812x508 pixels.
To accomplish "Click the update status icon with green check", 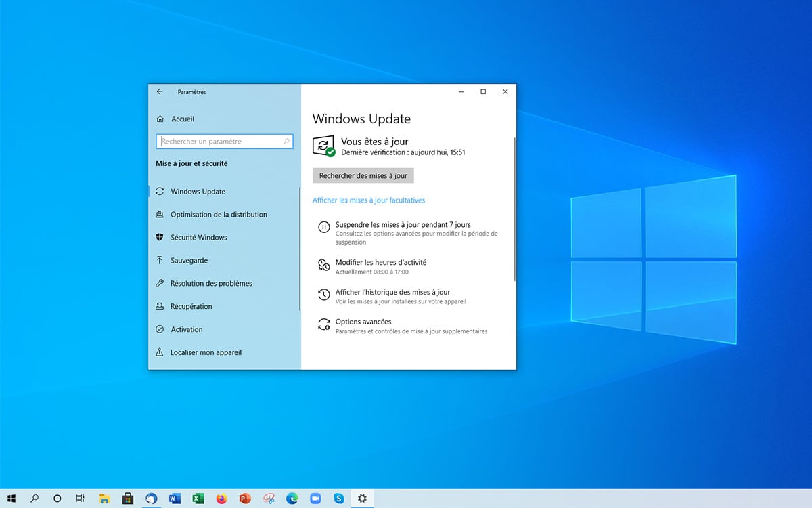I will 323,146.
